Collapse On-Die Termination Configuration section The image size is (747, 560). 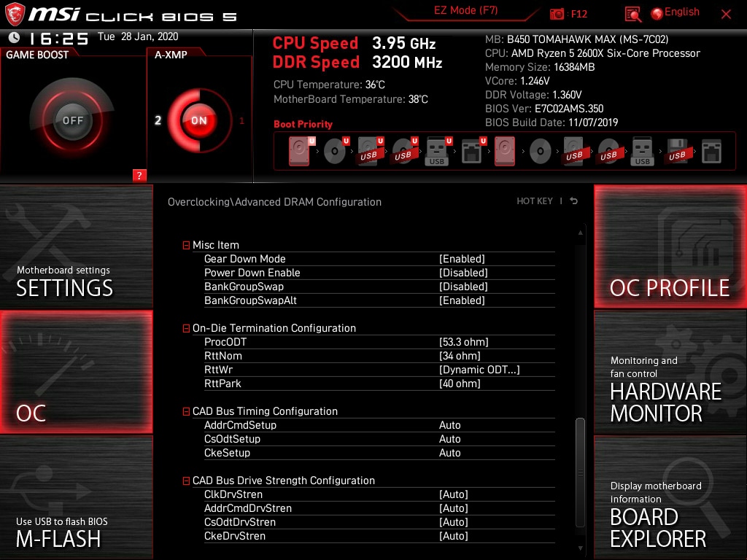(x=186, y=329)
